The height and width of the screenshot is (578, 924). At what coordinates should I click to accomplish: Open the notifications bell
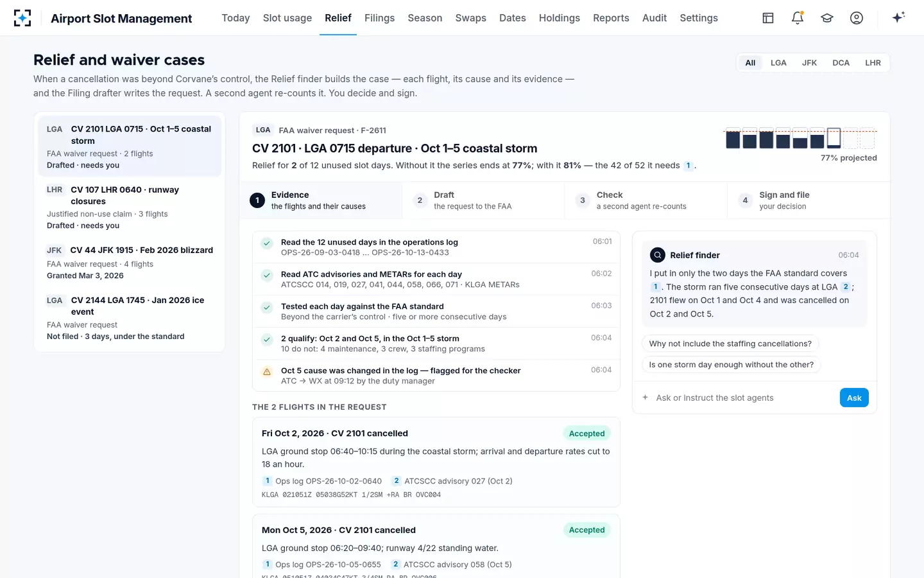(x=798, y=18)
